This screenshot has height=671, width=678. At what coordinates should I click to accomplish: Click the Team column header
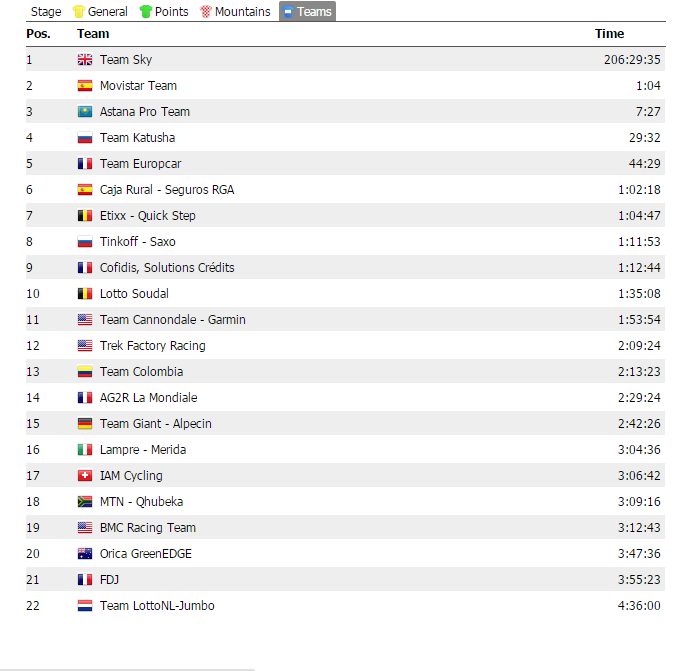93,34
